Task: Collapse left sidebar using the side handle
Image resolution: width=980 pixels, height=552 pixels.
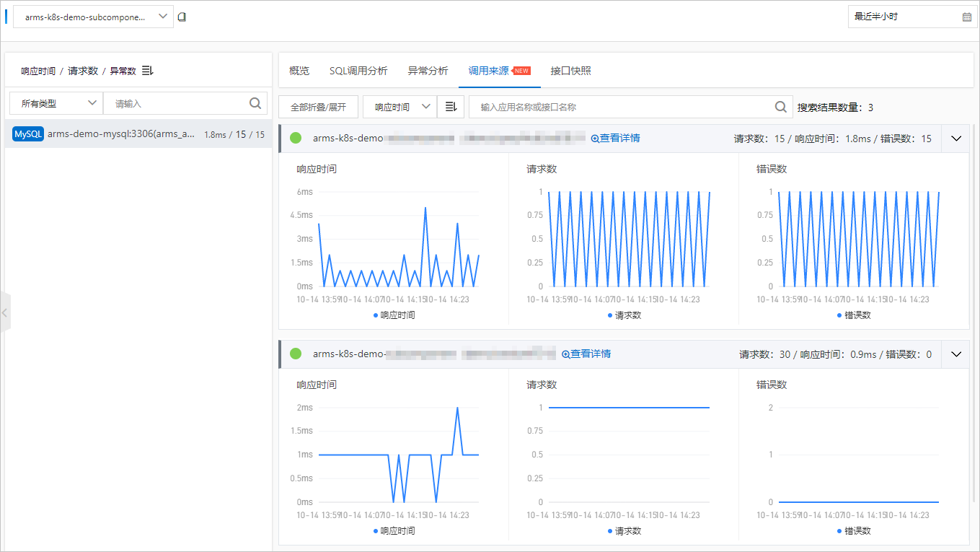Action: (5, 312)
